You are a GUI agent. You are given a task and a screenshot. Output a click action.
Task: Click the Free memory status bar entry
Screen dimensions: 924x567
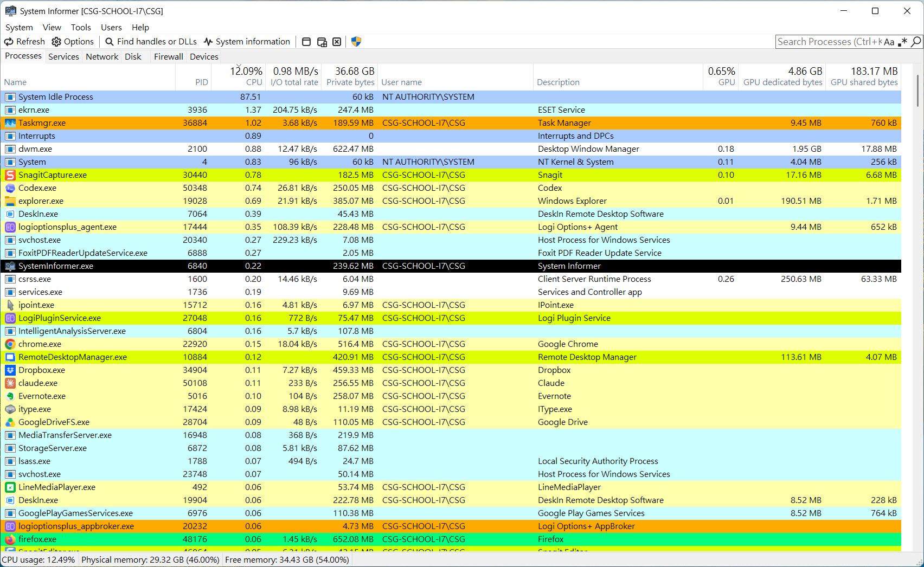[x=287, y=560]
